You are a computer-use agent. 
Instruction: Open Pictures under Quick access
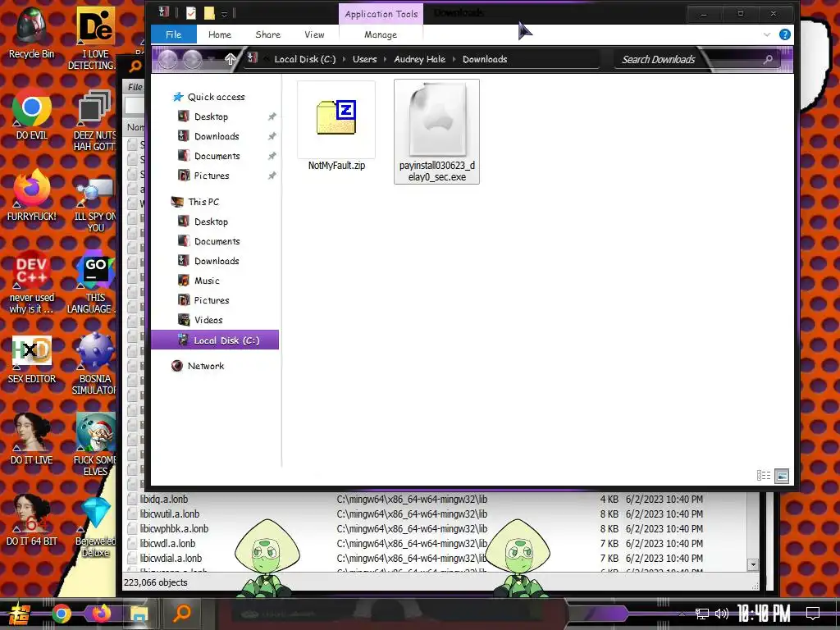click(x=204, y=176)
